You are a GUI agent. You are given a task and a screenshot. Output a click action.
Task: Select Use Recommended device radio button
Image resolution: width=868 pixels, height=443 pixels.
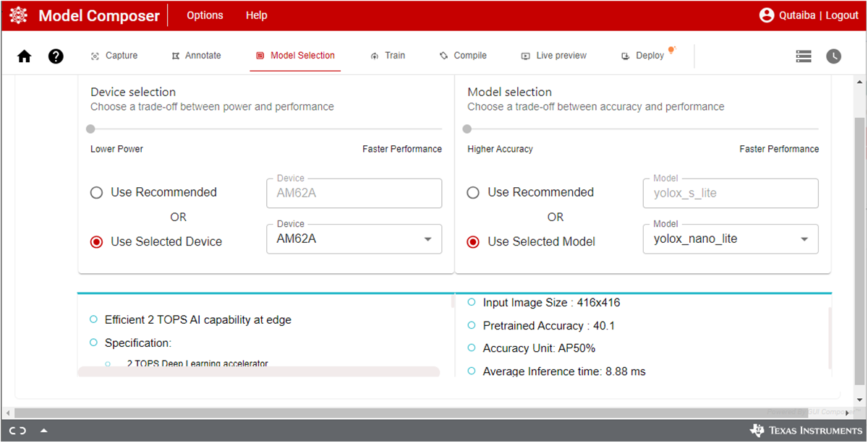(96, 193)
